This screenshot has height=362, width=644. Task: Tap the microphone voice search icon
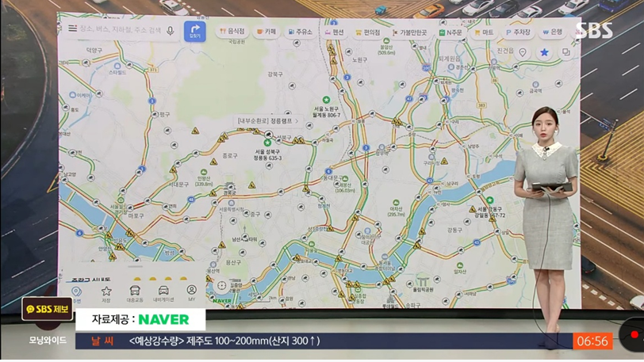(170, 30)
